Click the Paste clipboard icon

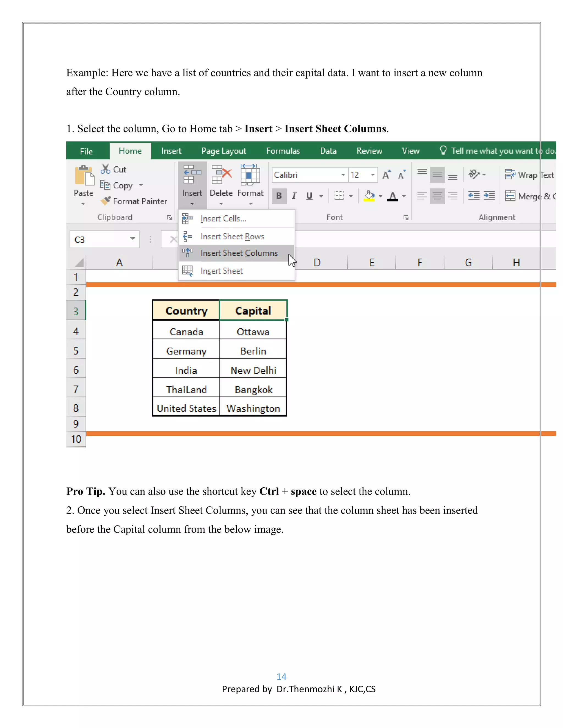click(84, 175)
